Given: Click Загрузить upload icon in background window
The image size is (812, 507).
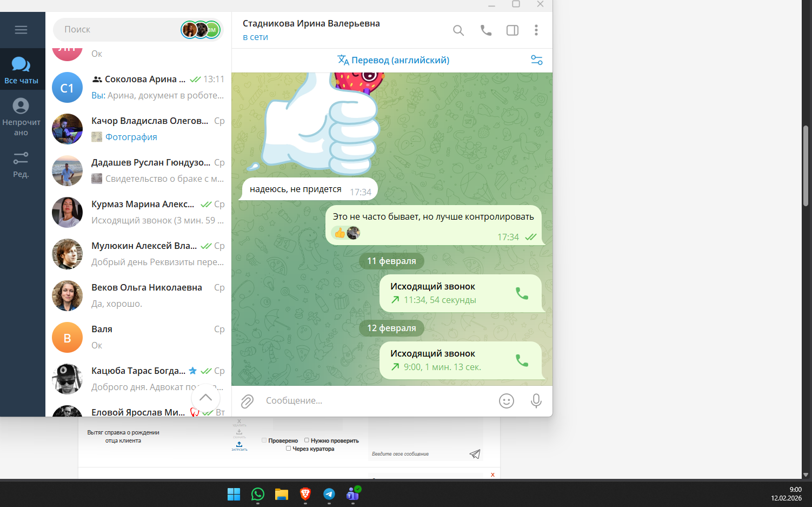Looking at the screenshot, I should click(x=239, y=446).
